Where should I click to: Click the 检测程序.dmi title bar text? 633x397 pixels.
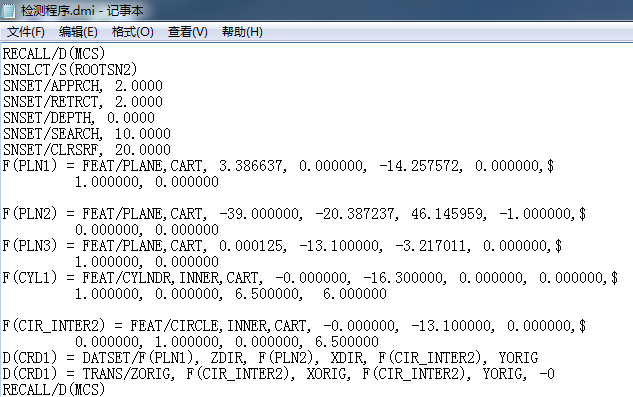[x=82, y=11]
